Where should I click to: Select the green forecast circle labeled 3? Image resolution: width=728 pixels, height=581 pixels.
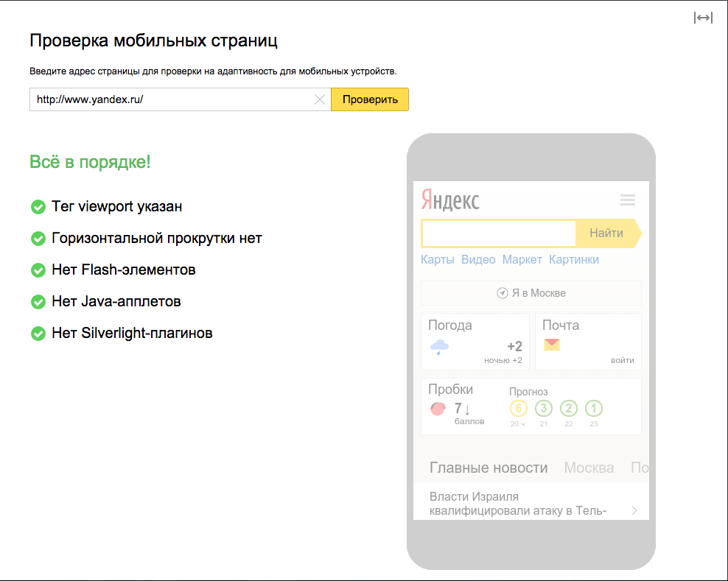click(x=544, y=407)
